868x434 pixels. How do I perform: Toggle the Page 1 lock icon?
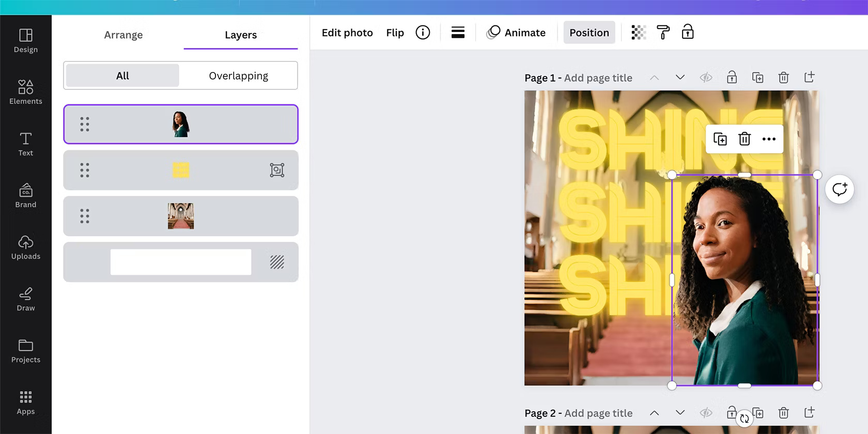732,78
